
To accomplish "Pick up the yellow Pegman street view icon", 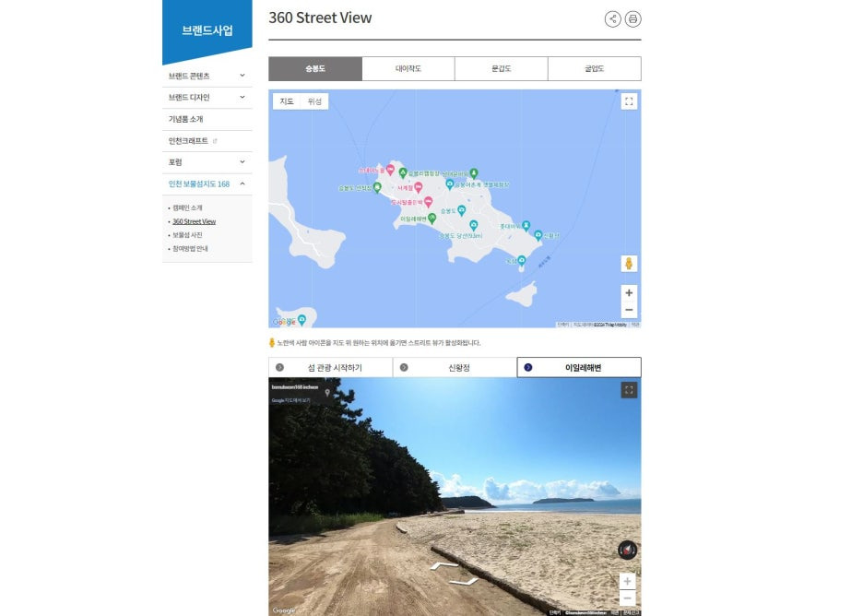I will [x=629, y=263].
